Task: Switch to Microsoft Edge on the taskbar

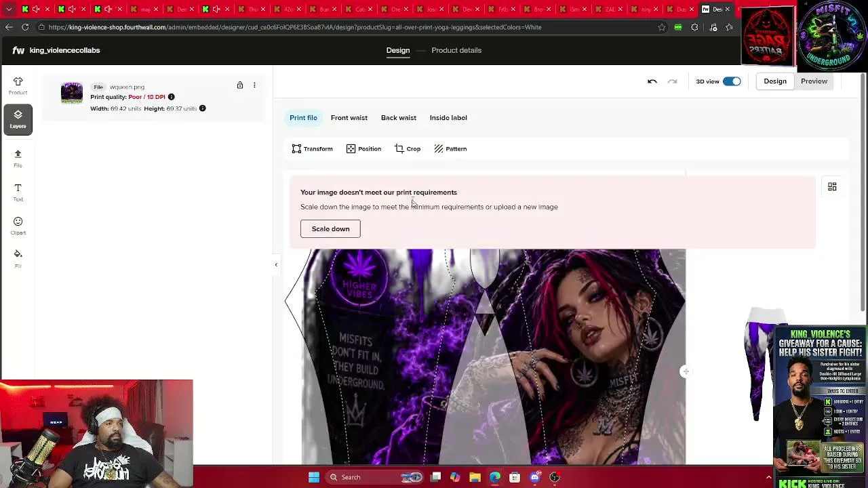Action: pyautogui.click(x=495, y=477)
